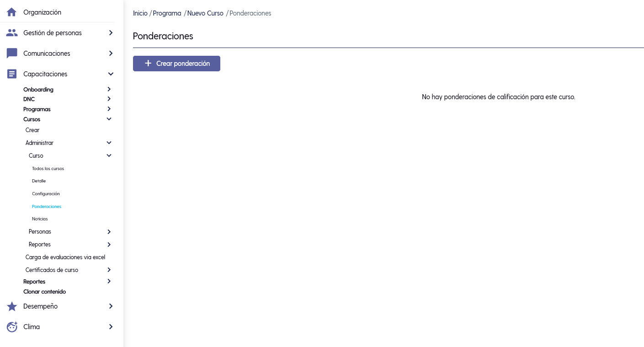Click the Organización home icon
The width and height of the screenshot is (644, 347).
(x=12, y=12)
